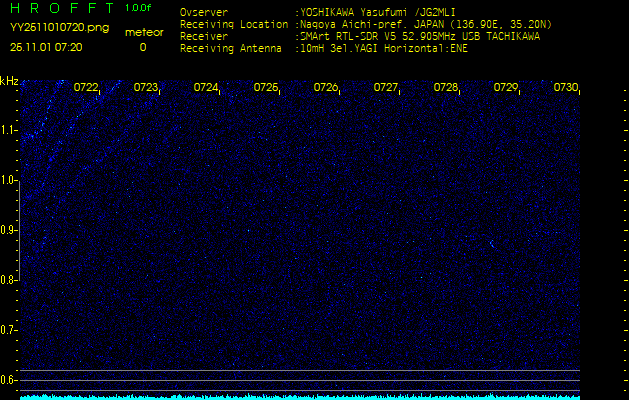This screenshot has width=629, height=400.
Task: Click the 0727 time marker
Action: (x=386, y=88)
